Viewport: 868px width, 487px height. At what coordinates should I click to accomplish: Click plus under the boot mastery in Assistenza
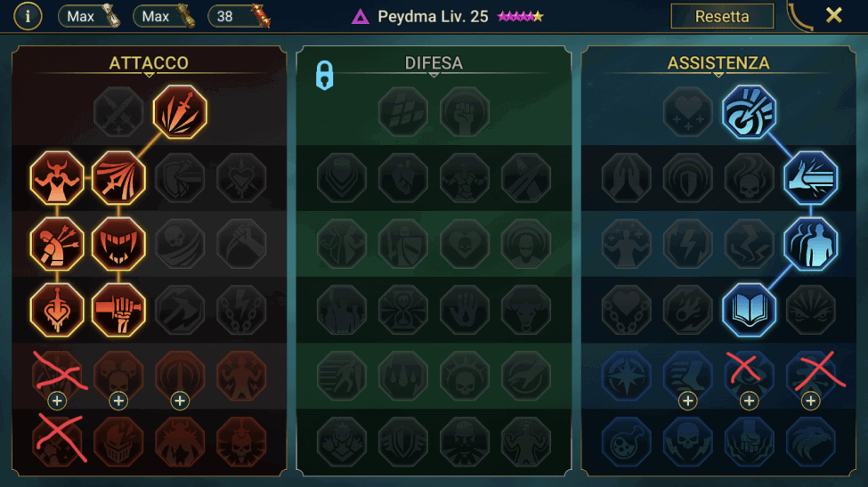click(x=687, y=401)
